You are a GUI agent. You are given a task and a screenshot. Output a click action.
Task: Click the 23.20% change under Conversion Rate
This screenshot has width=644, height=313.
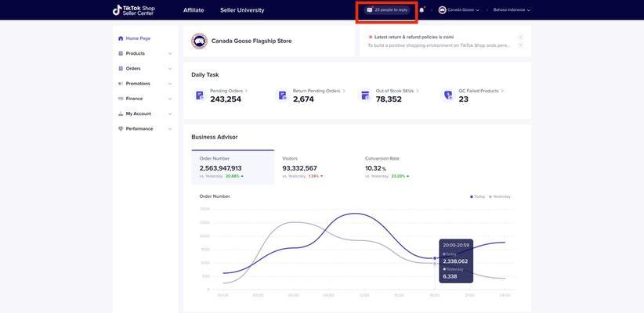(400, 176)
